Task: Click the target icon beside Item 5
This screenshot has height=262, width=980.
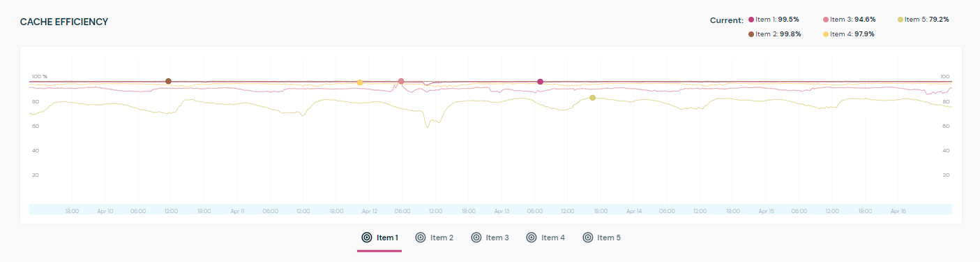Action: pyautogui.click(x=587, y=238)
